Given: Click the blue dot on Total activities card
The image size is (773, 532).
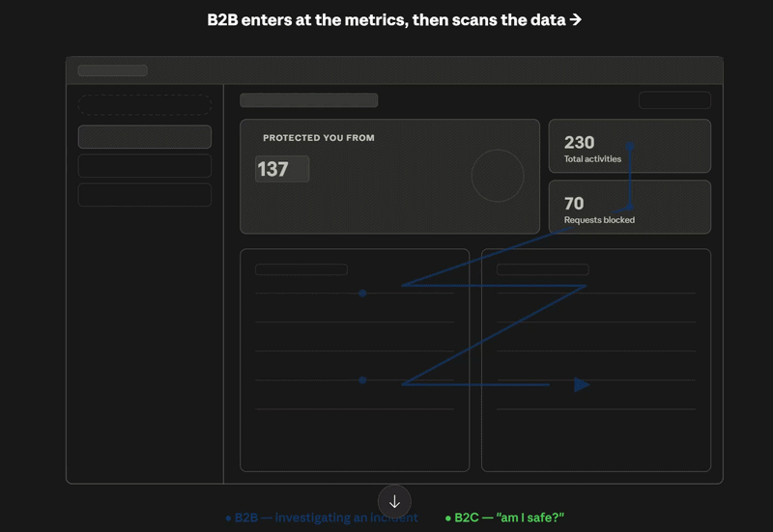Looking at the screenshot, I should 630,146.
